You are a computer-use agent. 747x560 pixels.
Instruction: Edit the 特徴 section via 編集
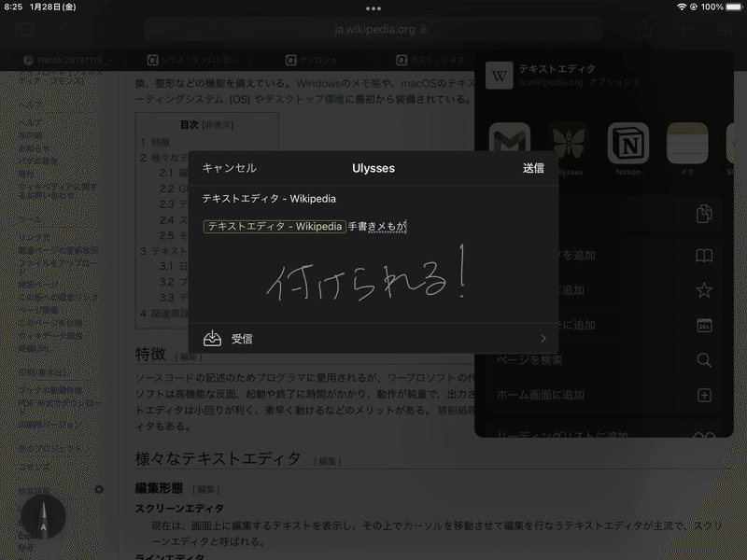pyautogui.click(x=189, y=357)
